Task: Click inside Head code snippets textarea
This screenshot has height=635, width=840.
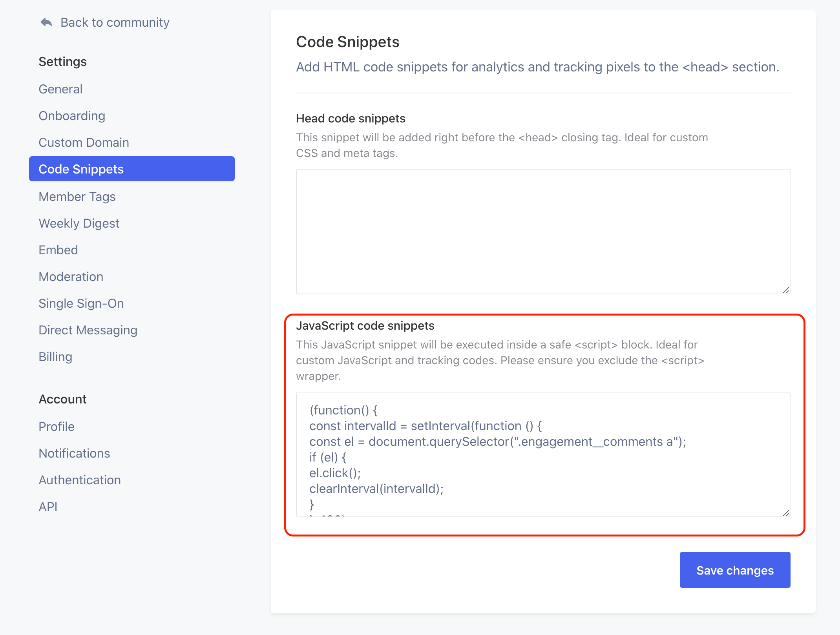Action: [x=542, y=232]
